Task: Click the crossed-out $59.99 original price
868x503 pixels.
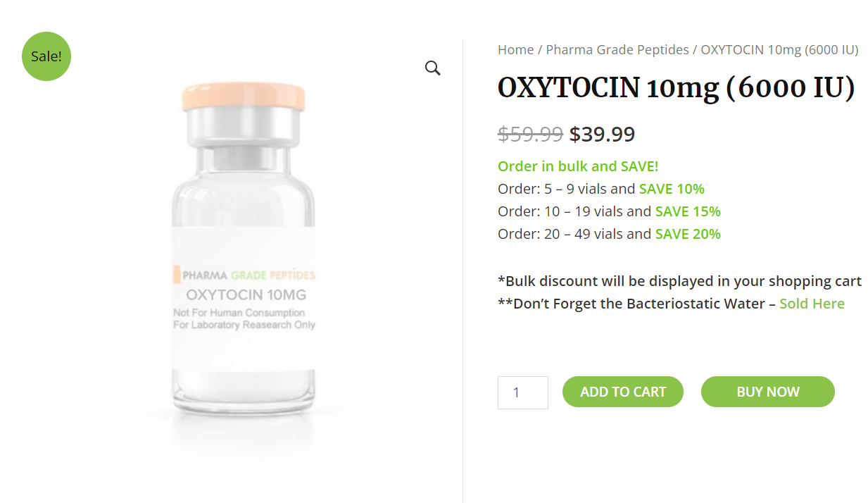Action: tap(530, 134)
